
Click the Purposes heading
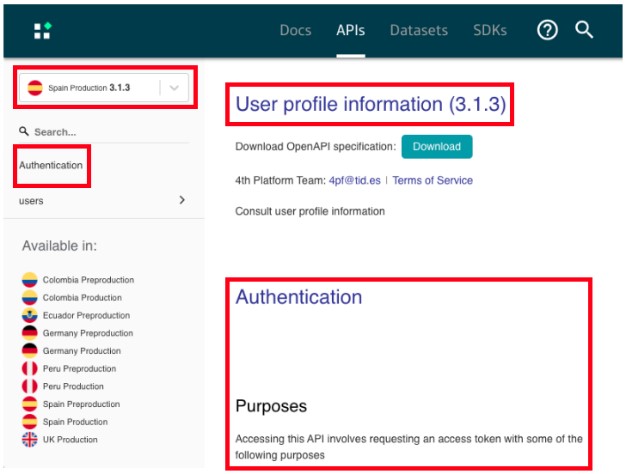coord(271,406)
